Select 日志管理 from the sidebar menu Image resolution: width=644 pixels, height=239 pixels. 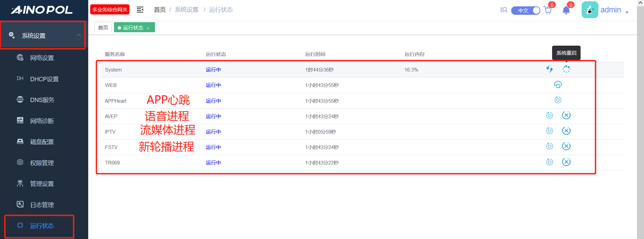tap(42, 205)
